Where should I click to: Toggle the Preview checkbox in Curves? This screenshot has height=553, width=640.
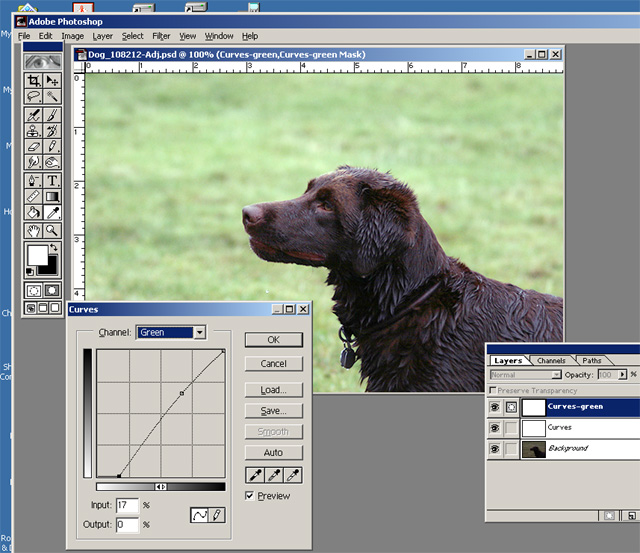tap(249, 495)
